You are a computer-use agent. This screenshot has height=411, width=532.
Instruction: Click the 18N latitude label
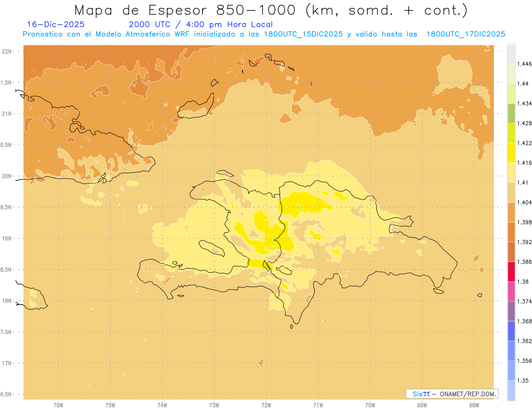tap(7, 301)
